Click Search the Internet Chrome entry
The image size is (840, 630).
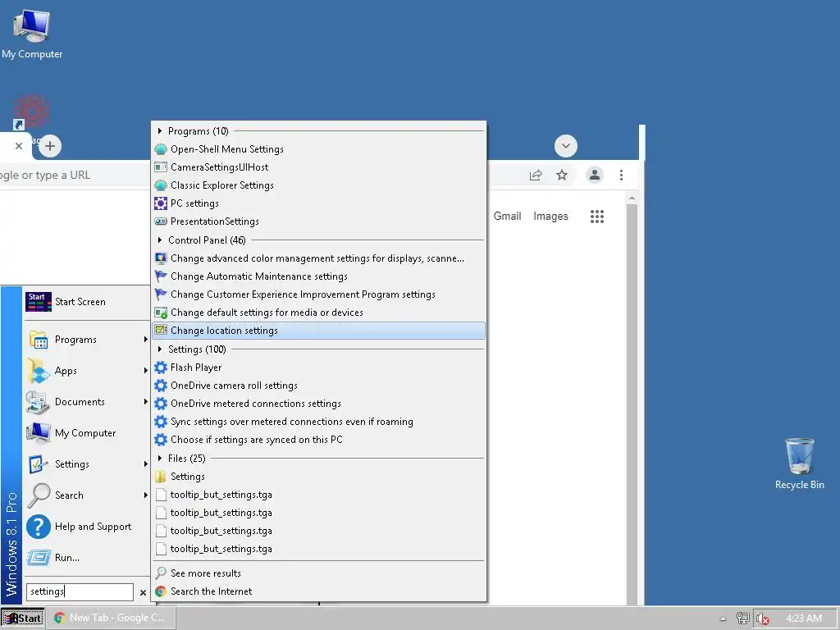pyautogui.click(x=319, y=591)
